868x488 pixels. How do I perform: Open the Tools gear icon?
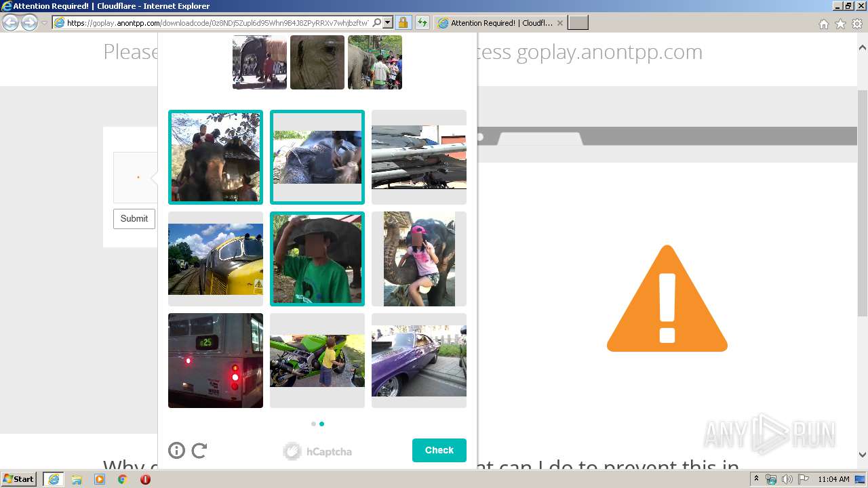pyautogui.click(x=857, y=24)
